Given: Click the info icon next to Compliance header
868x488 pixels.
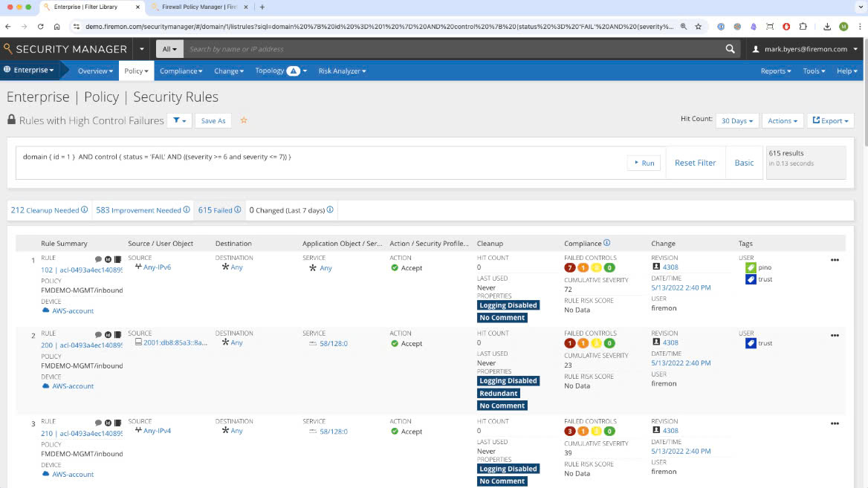Looking at the screenshot, I should (x=607, y=243).
